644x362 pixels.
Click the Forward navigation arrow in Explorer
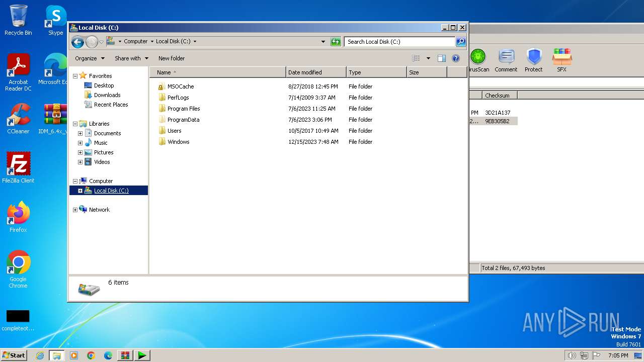92,42
